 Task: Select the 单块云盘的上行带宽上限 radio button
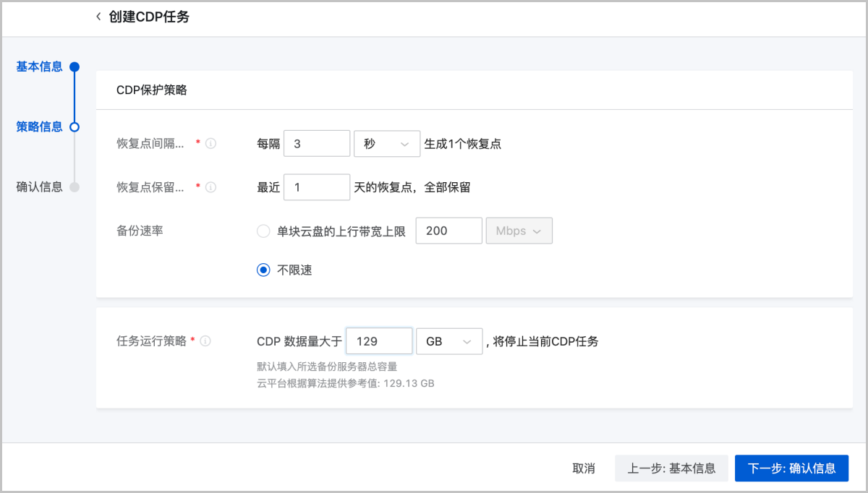[263, 231]
